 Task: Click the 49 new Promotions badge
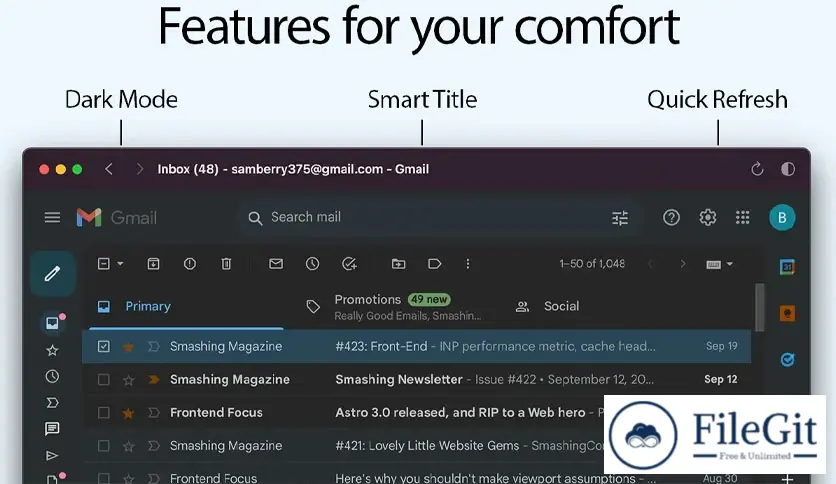[x=429, y=300]
